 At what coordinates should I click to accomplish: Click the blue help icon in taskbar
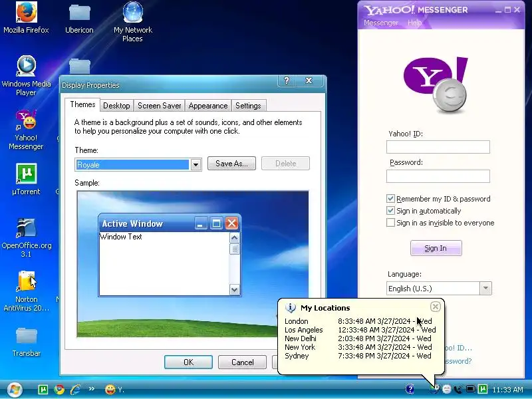[x=410, y=389]
